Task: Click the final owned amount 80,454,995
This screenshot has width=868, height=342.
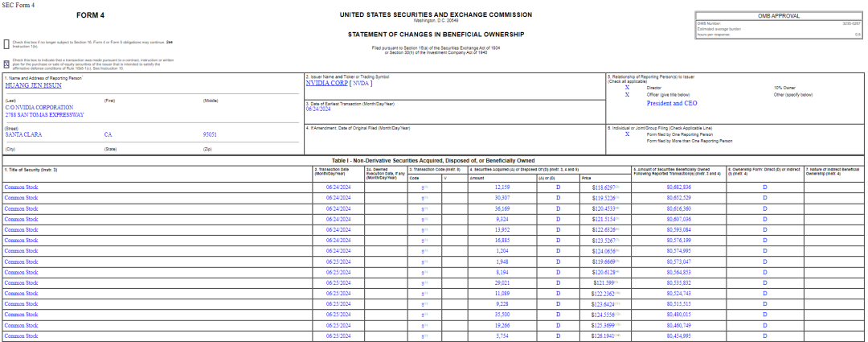Action: 679,336
